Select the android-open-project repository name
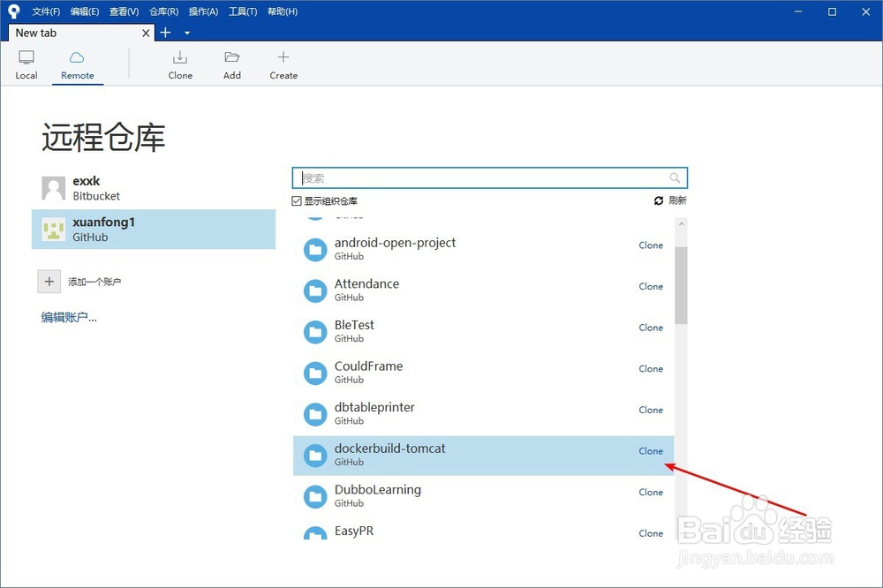Image resolution: width=883 pixels, height=588 pixels. [395, 243]
